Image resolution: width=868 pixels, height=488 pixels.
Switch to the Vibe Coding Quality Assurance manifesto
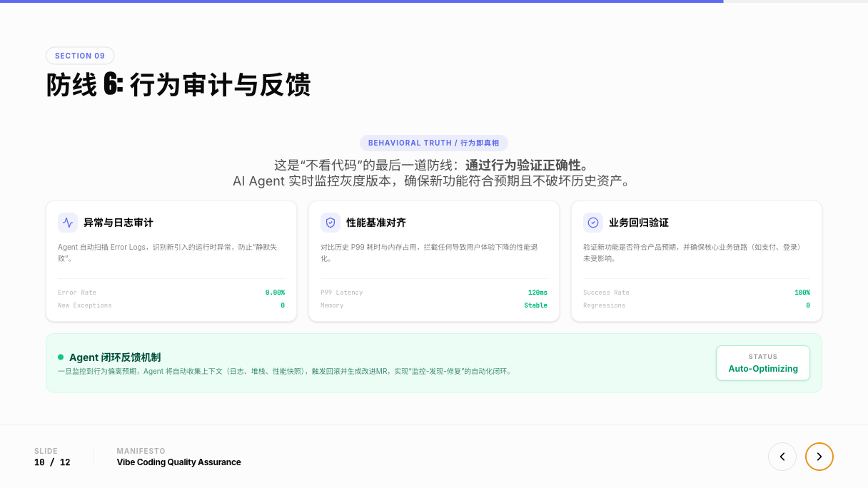pos(178,462)
